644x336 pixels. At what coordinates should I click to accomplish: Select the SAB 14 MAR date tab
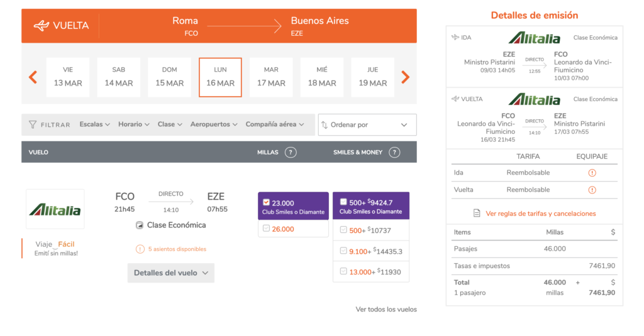pyautogui.click(x=119, y=77)
